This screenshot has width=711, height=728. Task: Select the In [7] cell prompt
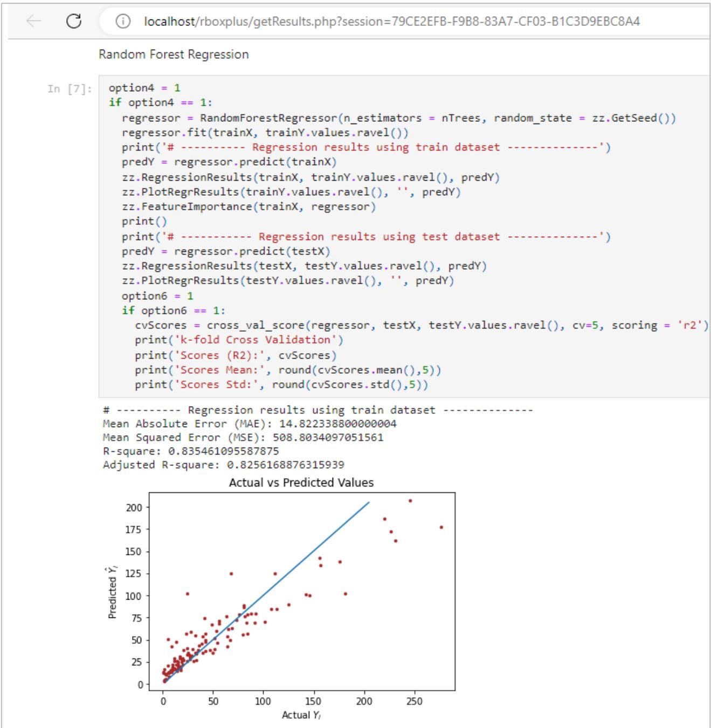[69, 89]
